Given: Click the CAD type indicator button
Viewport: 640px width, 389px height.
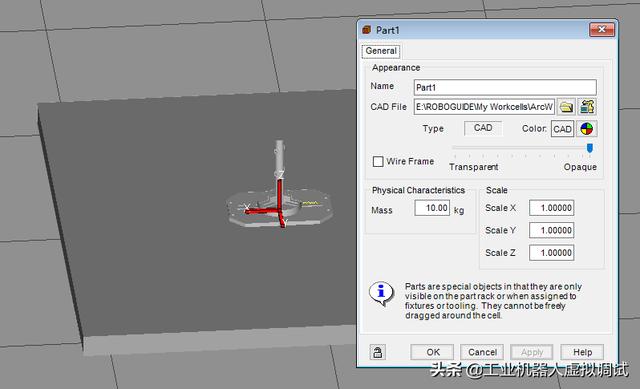Looking at the screenshot, I should coord(483,128).
